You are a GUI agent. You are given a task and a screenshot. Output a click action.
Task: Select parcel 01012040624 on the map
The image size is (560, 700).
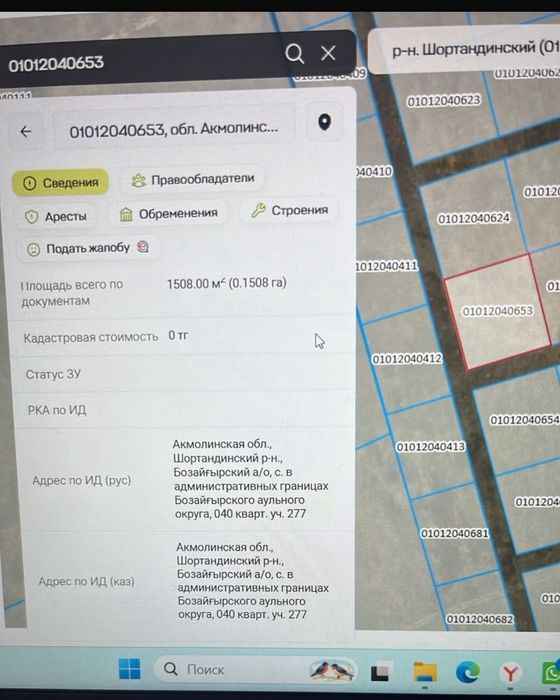coord(474,218)
